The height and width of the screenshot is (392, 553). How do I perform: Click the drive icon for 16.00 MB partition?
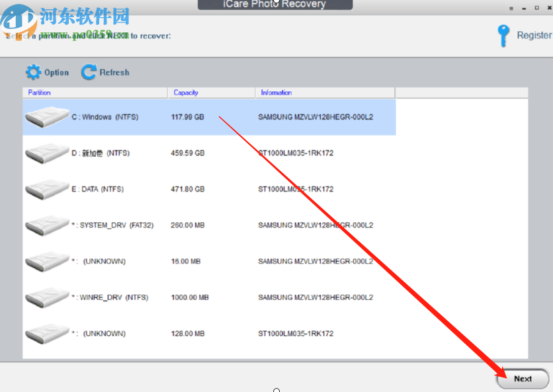click(x=47, y=262)
